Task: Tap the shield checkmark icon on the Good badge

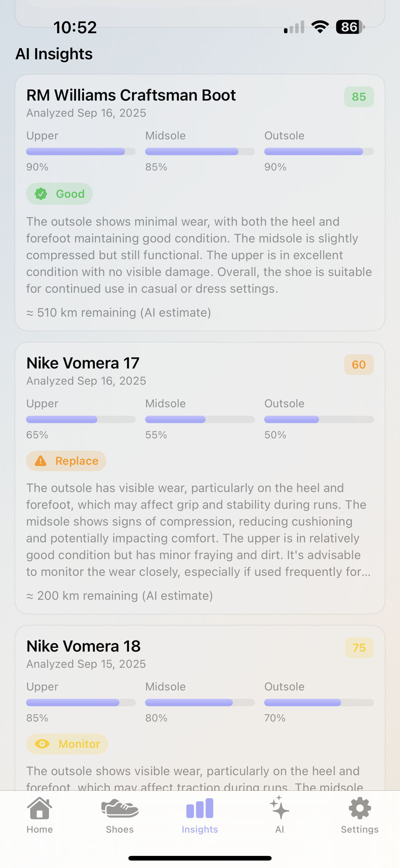Action: 41,194
